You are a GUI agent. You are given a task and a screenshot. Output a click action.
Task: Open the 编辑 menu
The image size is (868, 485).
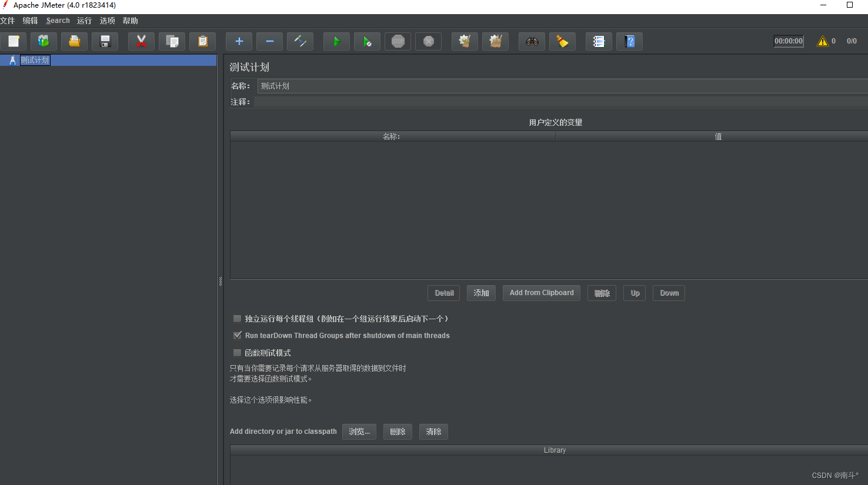coord(30,21)
